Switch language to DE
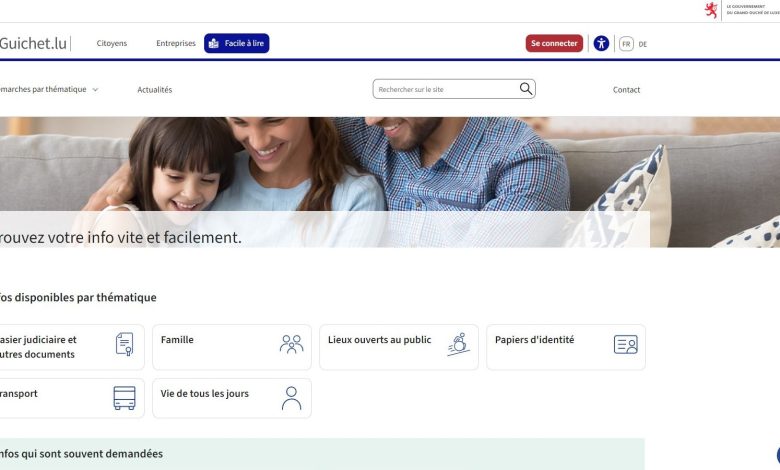This screenshot has height=470, width=780. [643, 44]
